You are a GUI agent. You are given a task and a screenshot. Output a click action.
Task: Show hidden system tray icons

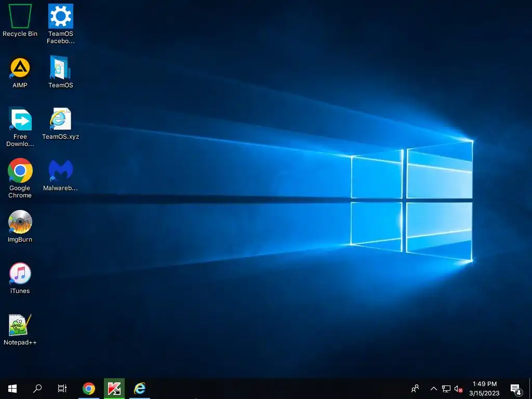click(x=434, y=389)
